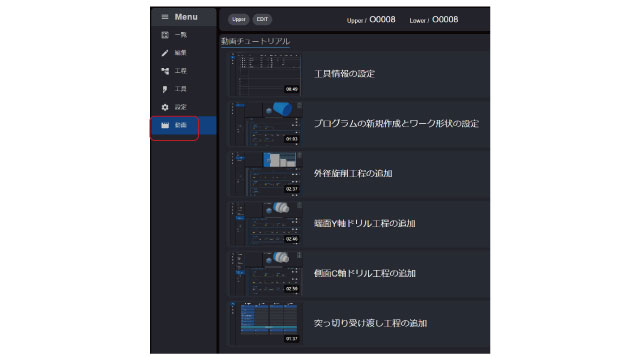Click the Upper program number O0008

coord(382,20)
